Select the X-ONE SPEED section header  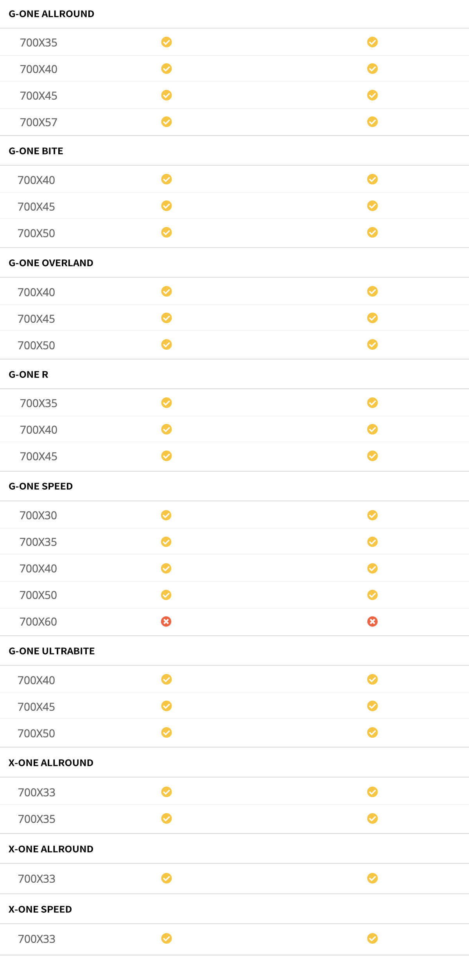[x=40, y=909]
